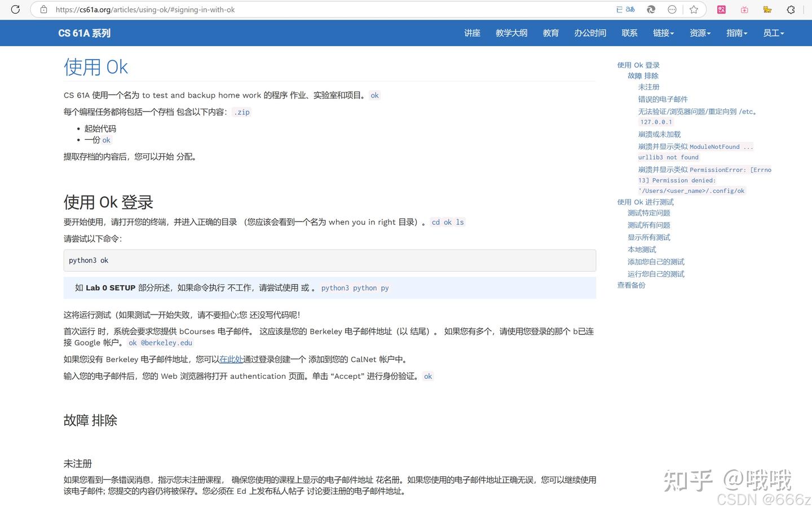Open the black badge-shaped extension
812x513 pixels.
791,10
